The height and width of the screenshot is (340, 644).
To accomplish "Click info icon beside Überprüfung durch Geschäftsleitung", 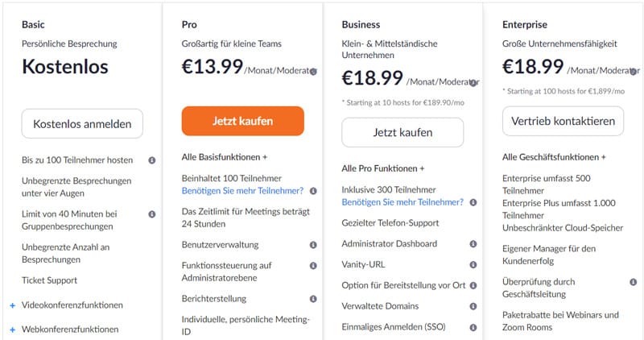I will pyautogui.click(x=633, y=282).
